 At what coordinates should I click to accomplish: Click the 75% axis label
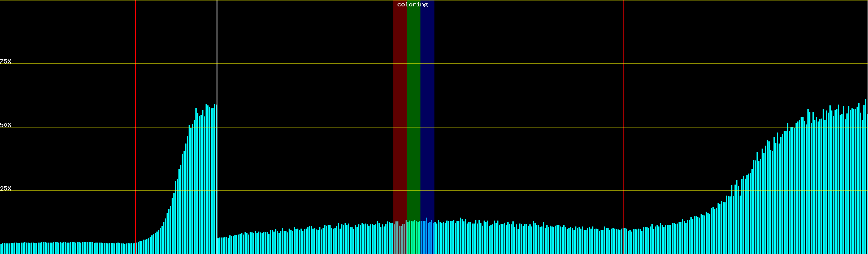pos(6,61)
